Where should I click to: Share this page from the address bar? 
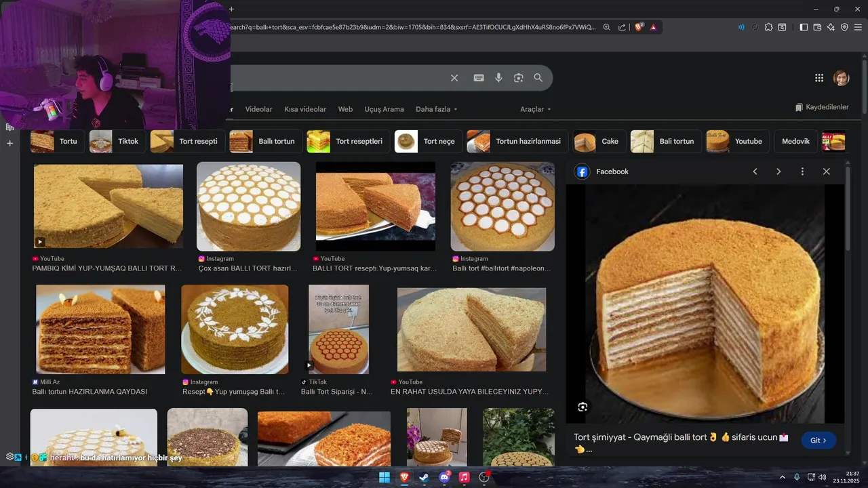(622, 27)
